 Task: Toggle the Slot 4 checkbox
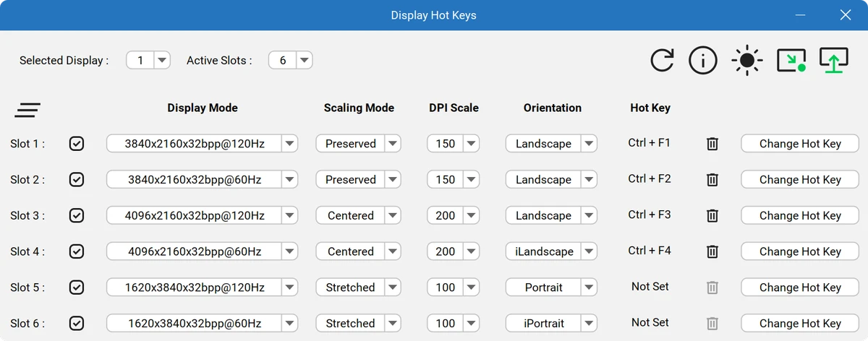77,251
